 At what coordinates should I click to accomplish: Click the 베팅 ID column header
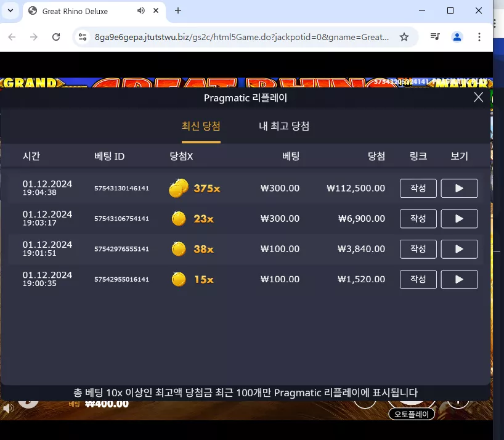109,156
